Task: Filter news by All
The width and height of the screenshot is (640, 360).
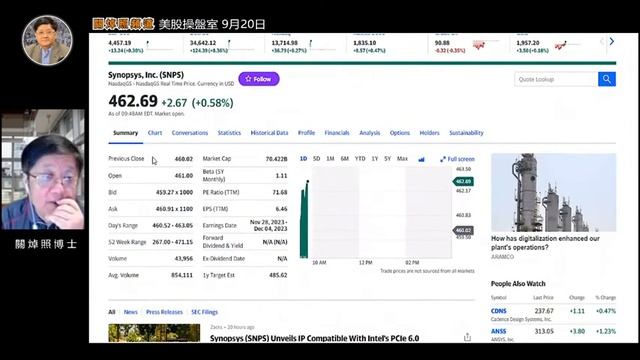Action: tap(112, 312)
